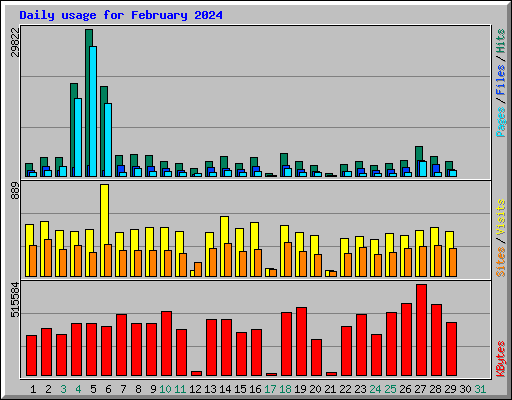Image resolution: width=512 pixels, height=400 pixels.
Task: Click day 16 label on the x-axis
Action: pyautogui.click(x=255, y=389)
